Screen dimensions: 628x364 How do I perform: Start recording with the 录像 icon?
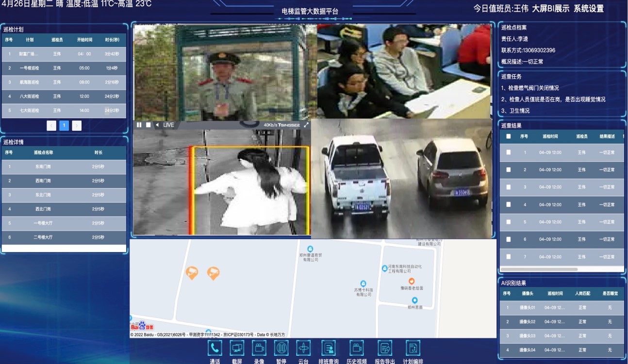tap(259, 348)
